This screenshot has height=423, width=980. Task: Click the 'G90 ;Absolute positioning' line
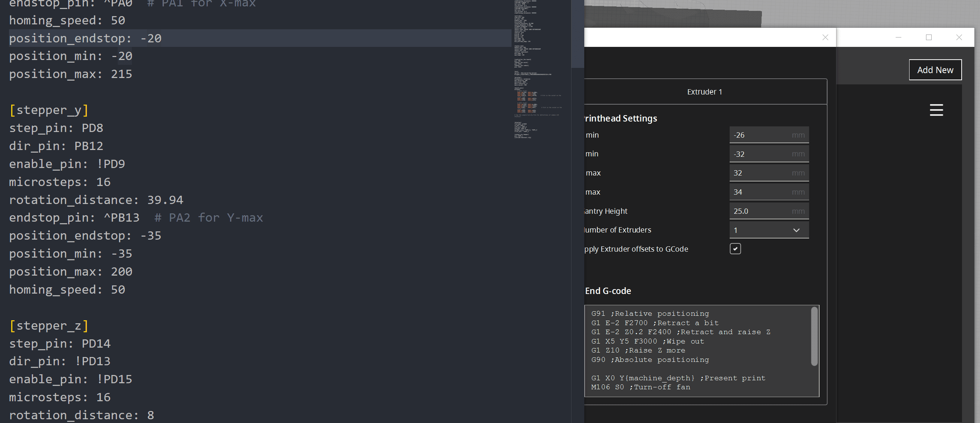coord(650,359)
